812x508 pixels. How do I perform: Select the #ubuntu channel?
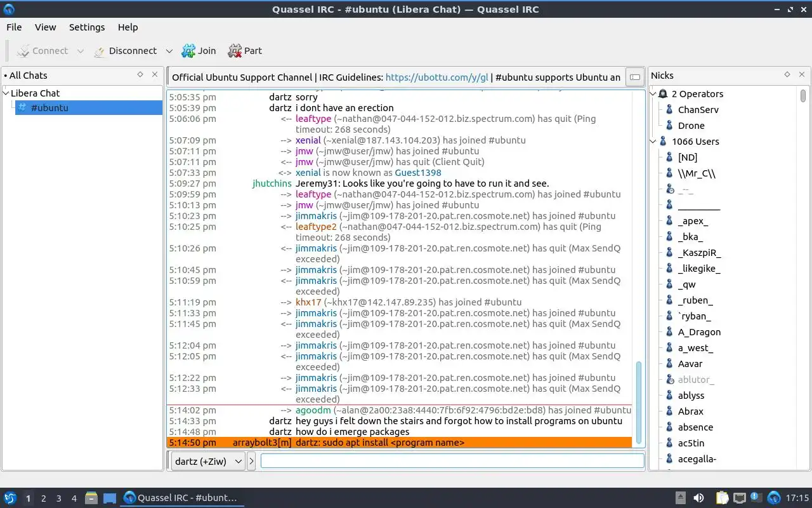(89, 107)
